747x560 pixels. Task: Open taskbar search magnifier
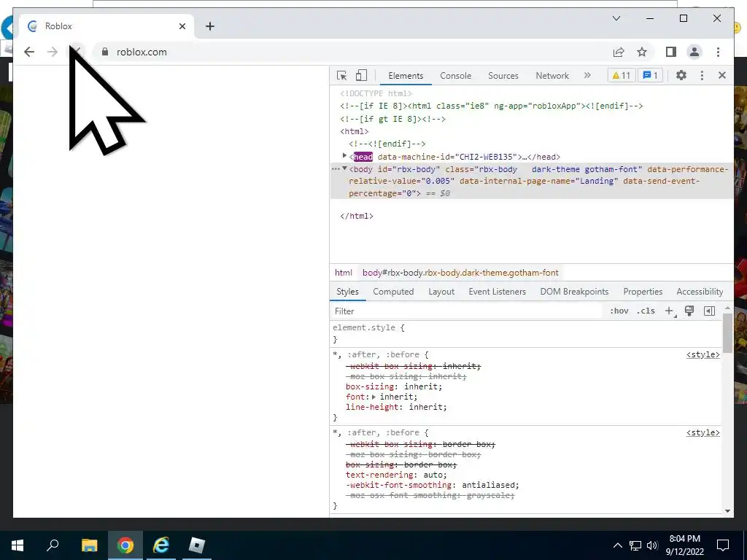pyautogui.click(x=53, y=545)
